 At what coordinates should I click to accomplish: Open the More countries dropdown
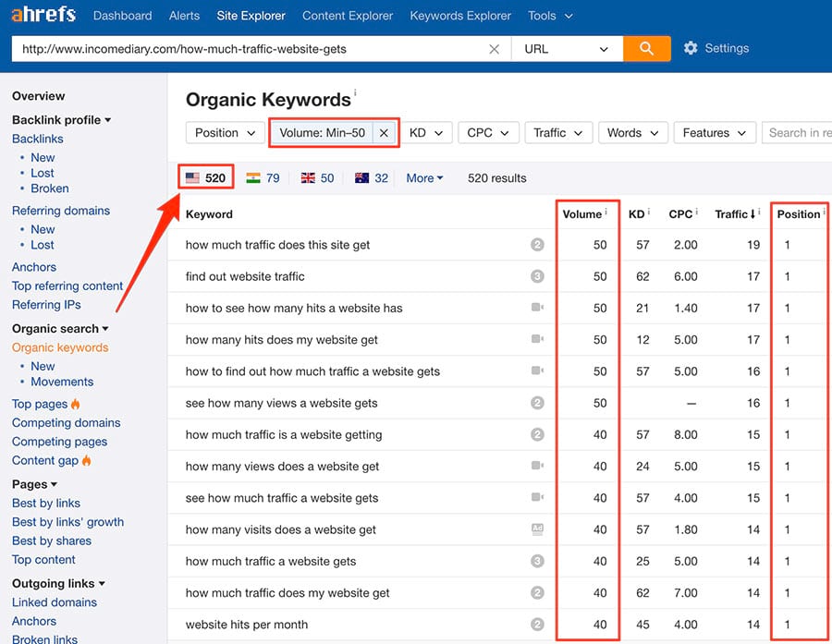tap(424, 177)
